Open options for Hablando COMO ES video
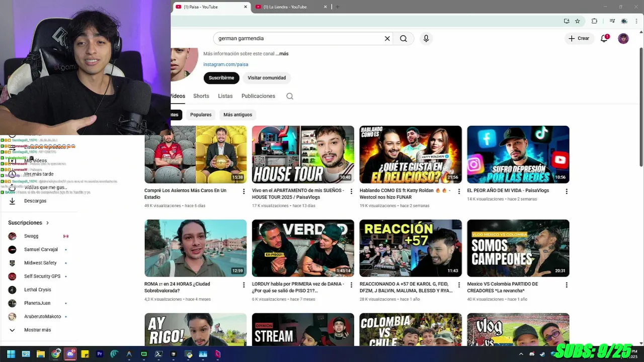Image resolution: width=644 pixels, height=362 pixels. pos(459,192)
